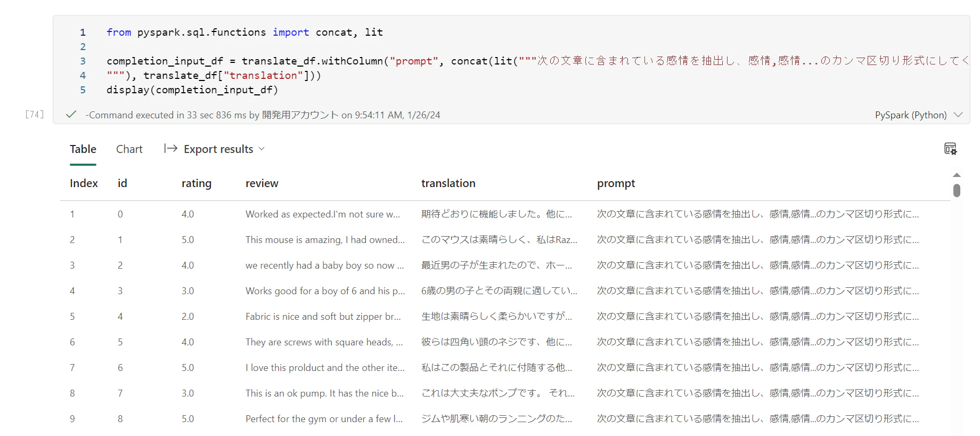Click code line 3 withColumn statement
Viewport: 980px width, 436px height.
538,61
